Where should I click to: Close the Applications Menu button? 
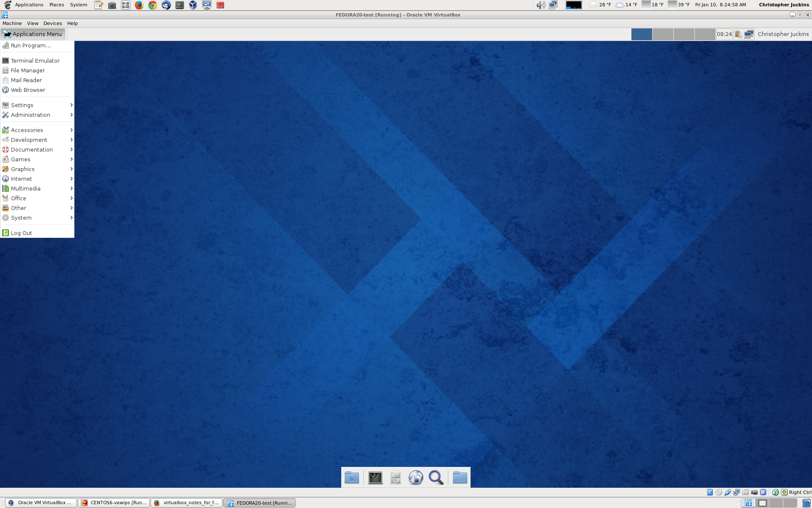click(x=33, y=34)
